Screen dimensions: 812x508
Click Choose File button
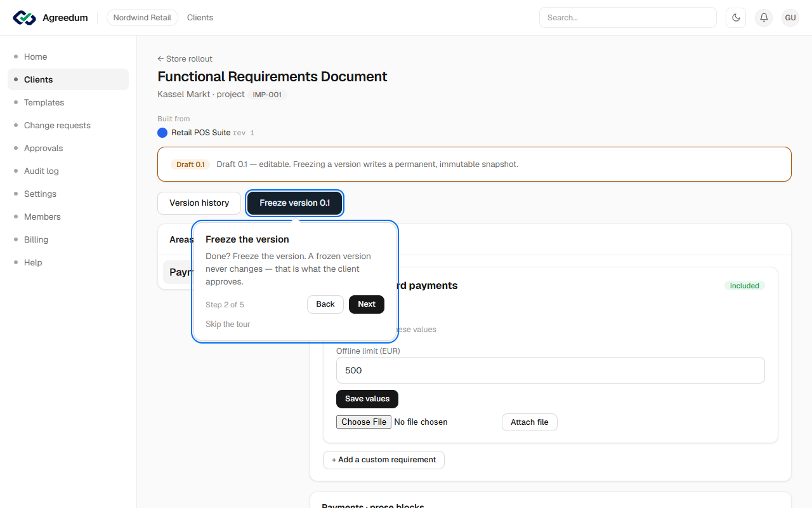pyautogui.click(x=364, y=422)
